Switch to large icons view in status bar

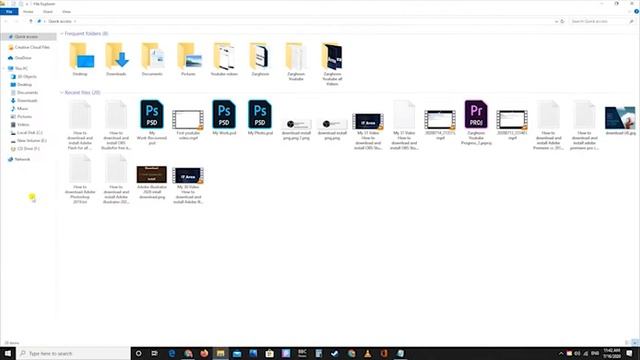pos(635,343)
